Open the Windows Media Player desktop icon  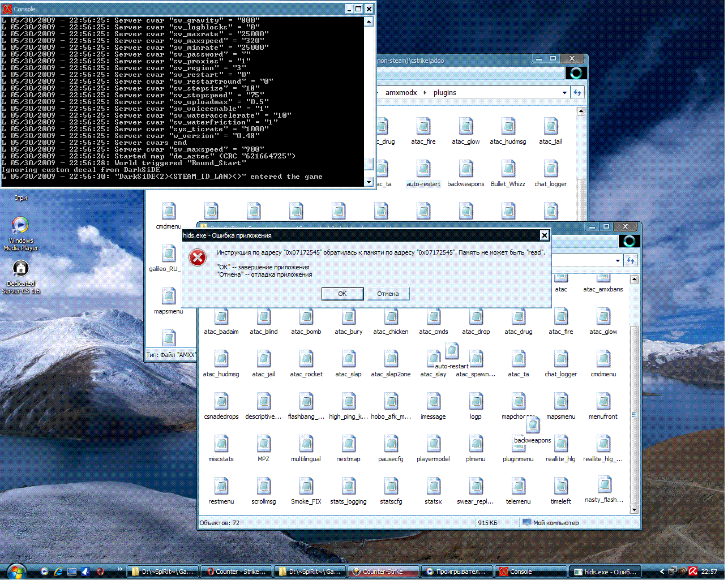[x=20, y=233]
